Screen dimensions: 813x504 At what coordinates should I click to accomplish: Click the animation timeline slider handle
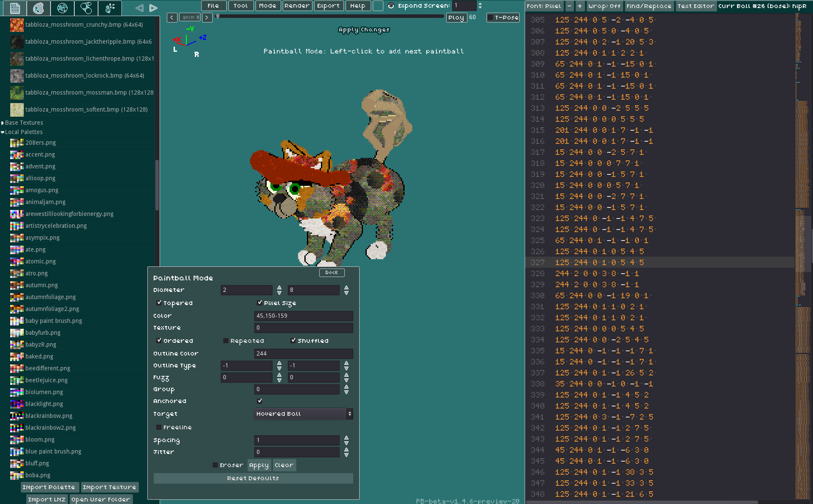(x=218, y=17)
